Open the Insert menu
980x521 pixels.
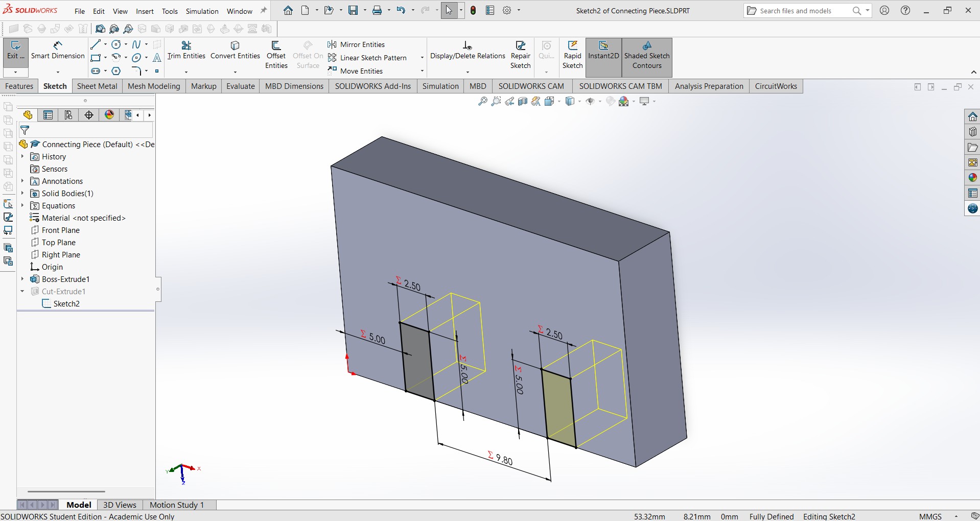[x=145, y=11]
